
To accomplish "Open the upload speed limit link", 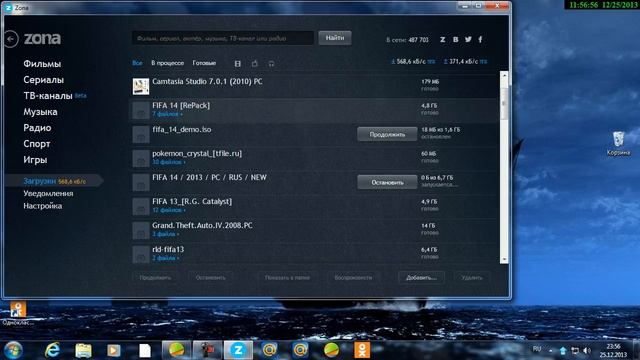I will (x=483, y=62).
